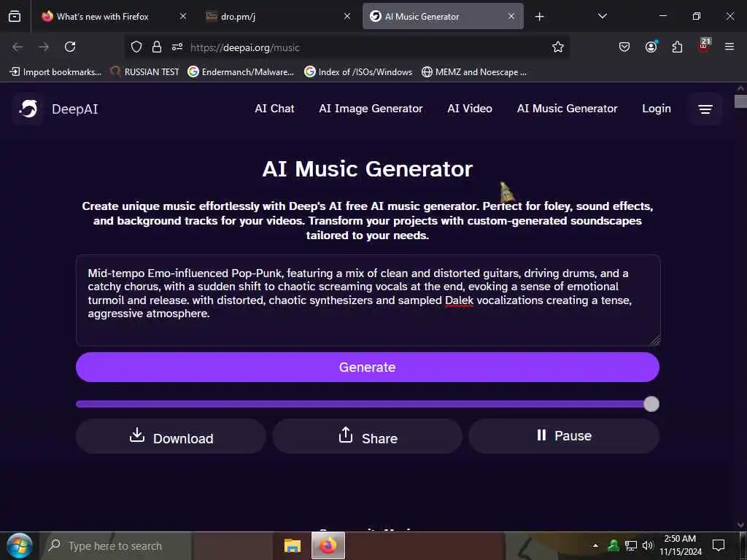Image resolution: width=747 pixels, height=560 pixels.
Task: Click the scrollbar down arrow
Action: tap(740, 525)
